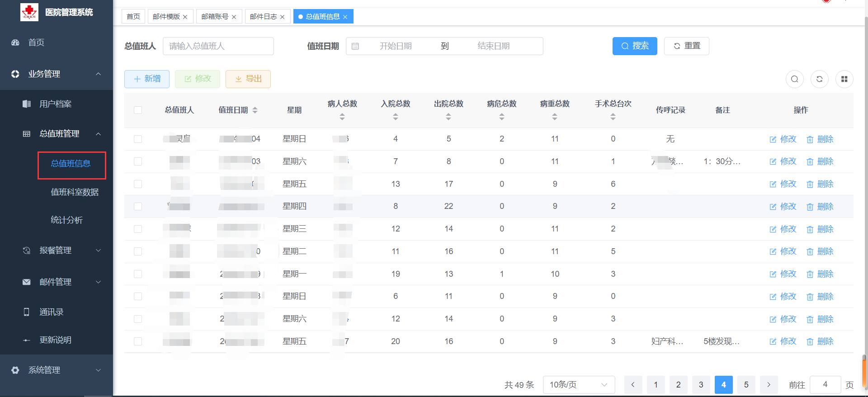Open the 10条/页 page size dropdown

(578, 385)
